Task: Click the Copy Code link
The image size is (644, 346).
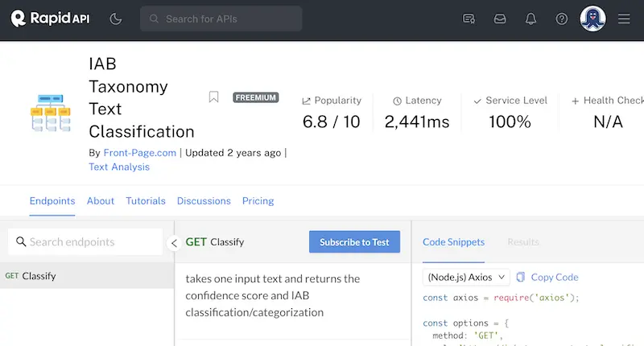Action: (555, 277)
